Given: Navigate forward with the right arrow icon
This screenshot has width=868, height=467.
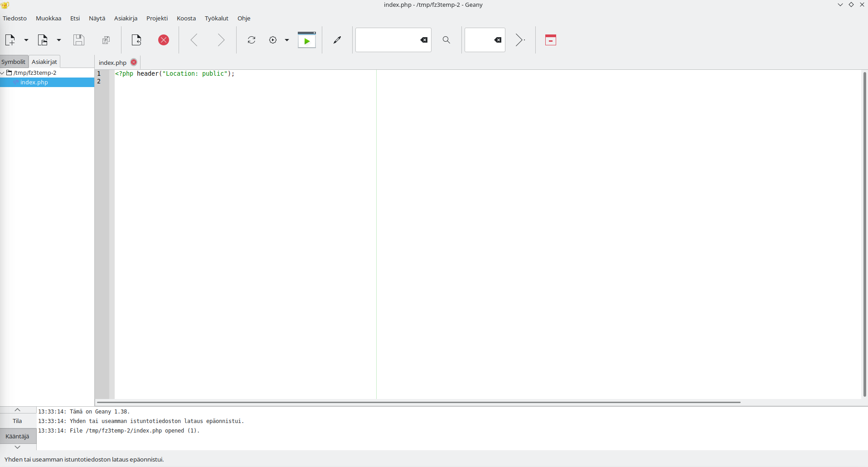Looking at the screenshot, I should (221, 40).
